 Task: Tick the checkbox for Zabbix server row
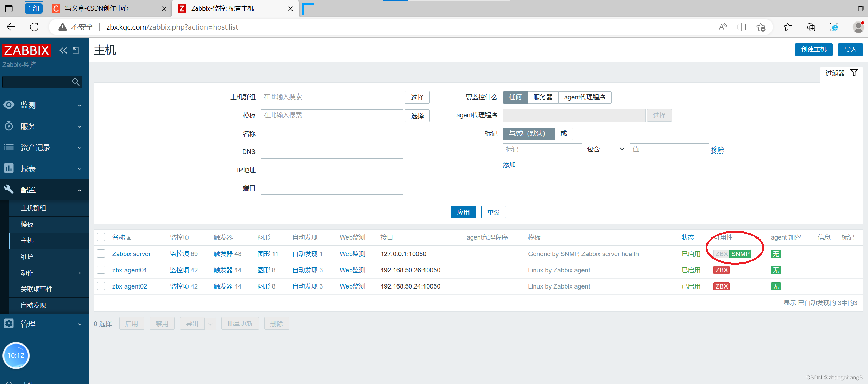pos(101,254)
